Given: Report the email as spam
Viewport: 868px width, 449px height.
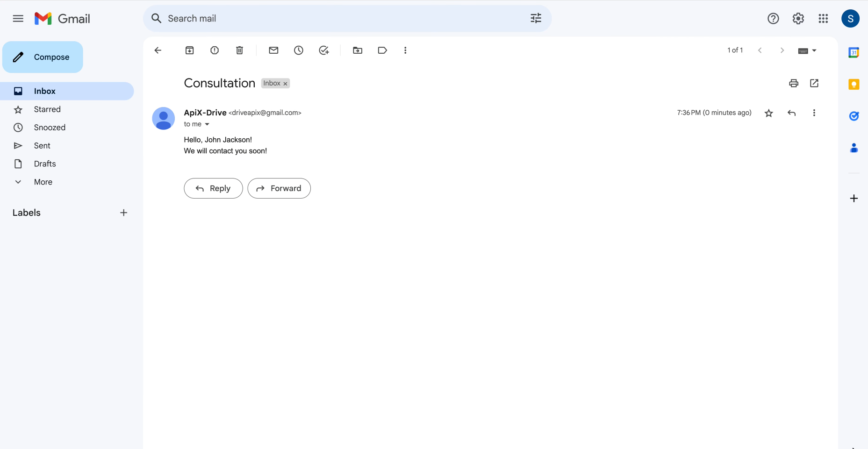Looking at the screenshot, I should pos(214,50).
